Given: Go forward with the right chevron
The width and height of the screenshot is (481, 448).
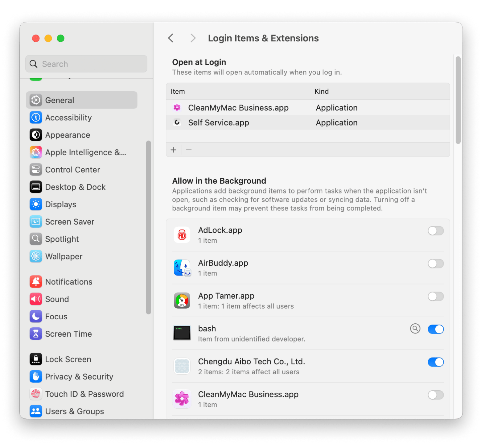Looking at the screenshot, I should click(x=193, y=38).
